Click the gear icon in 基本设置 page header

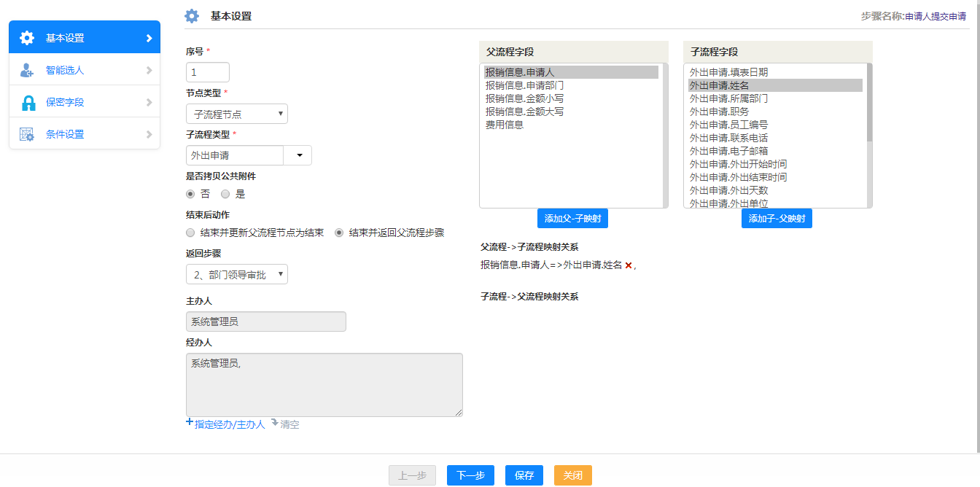192,16
